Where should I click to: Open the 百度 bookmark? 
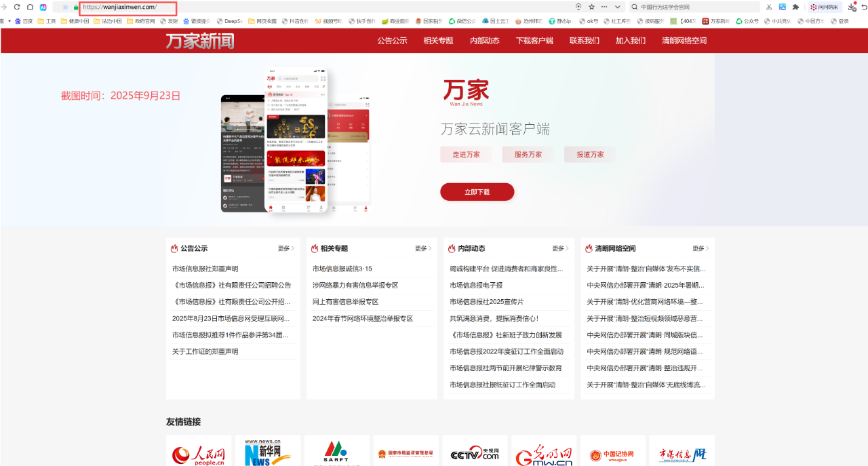click(x=24, y=21)
